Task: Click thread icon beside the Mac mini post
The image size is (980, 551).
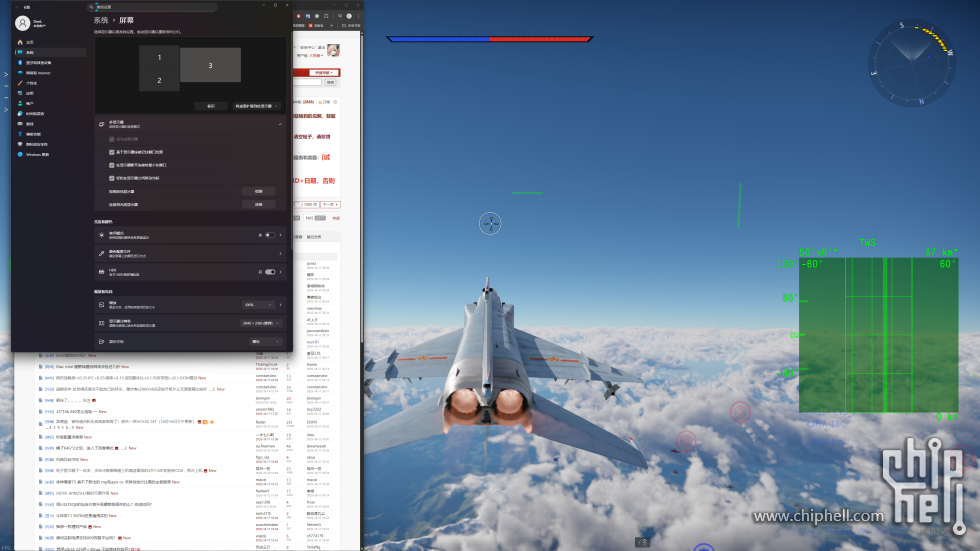Action: tap(41, 367)
